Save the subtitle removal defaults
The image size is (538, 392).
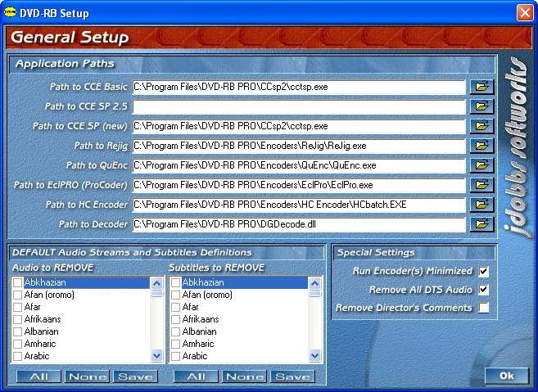292,376
